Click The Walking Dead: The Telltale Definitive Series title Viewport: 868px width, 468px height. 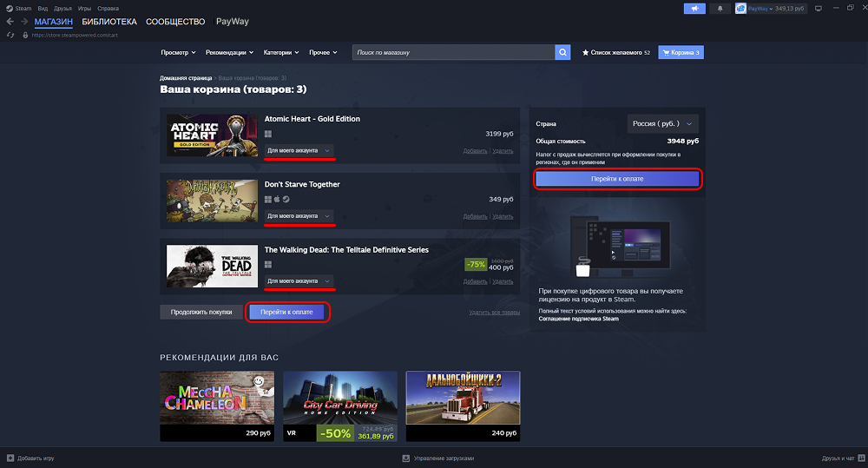(x=346, y=250)
